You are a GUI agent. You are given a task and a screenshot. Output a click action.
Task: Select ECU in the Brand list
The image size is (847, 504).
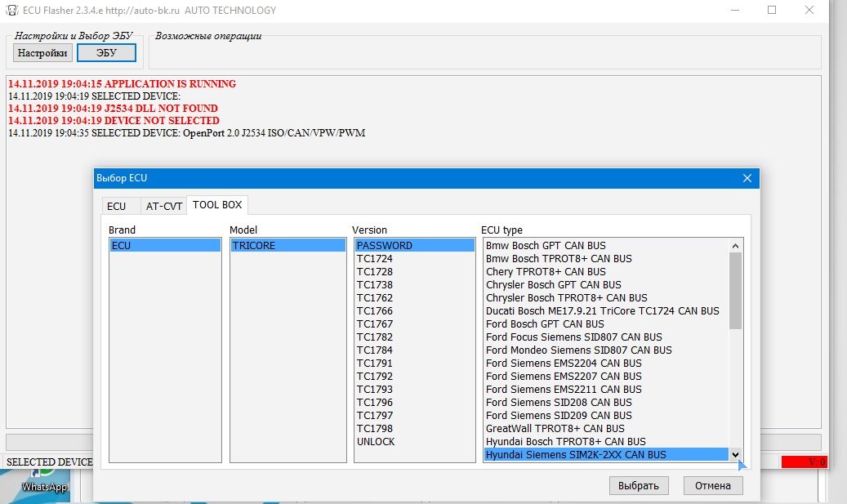coord(165,246)
